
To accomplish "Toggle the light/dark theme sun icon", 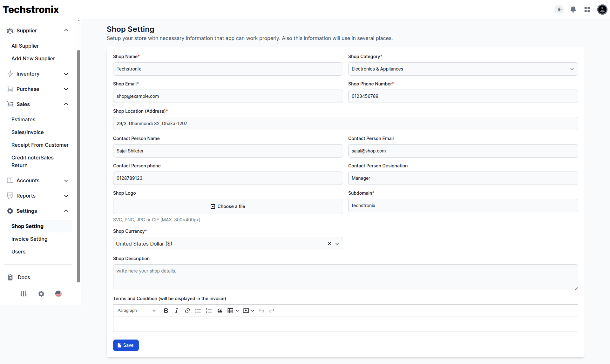I will pos(559,10).
